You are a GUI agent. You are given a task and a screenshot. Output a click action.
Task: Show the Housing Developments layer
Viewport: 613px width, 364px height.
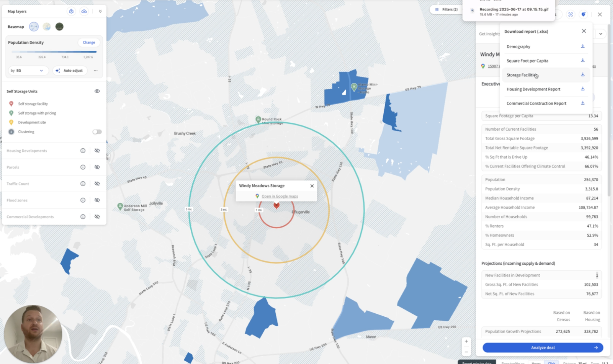(x=97, y=151)
